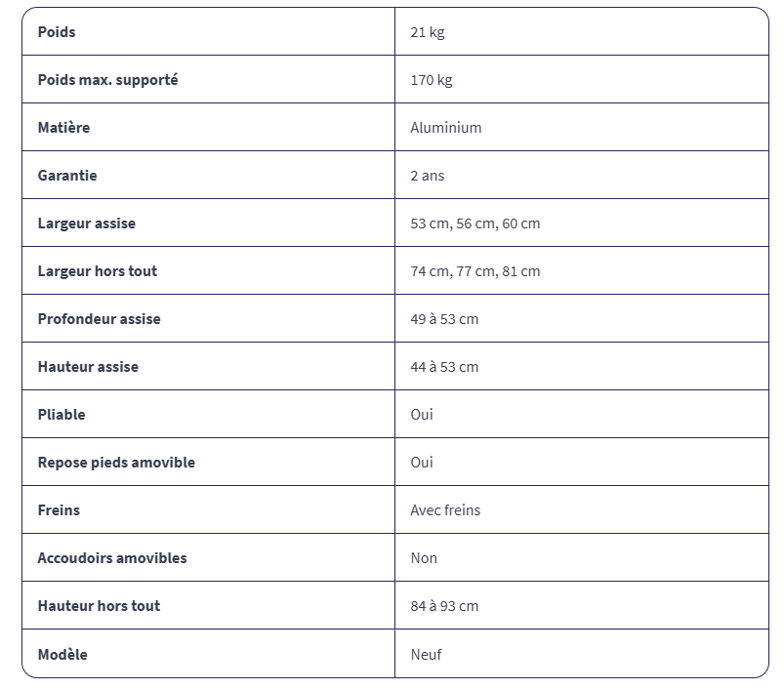
Task: Select the "84 à 93 cm" value
Action: point(444,606)
